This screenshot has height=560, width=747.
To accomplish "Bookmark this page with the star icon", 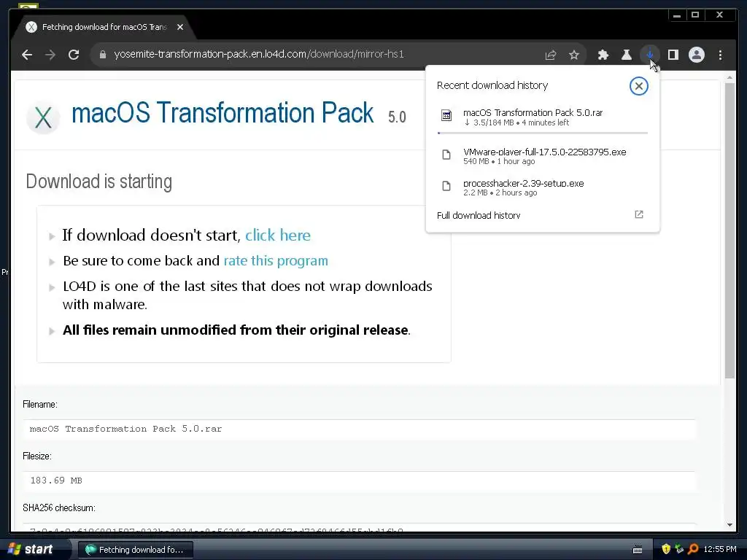I will pyautogui.click(x=574, y=55).
